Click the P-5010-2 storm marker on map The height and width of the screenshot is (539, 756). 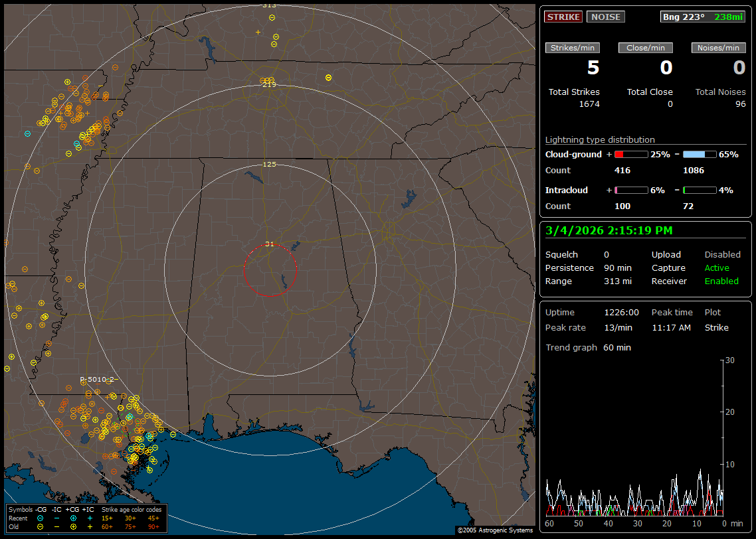(x=97, y=380)
